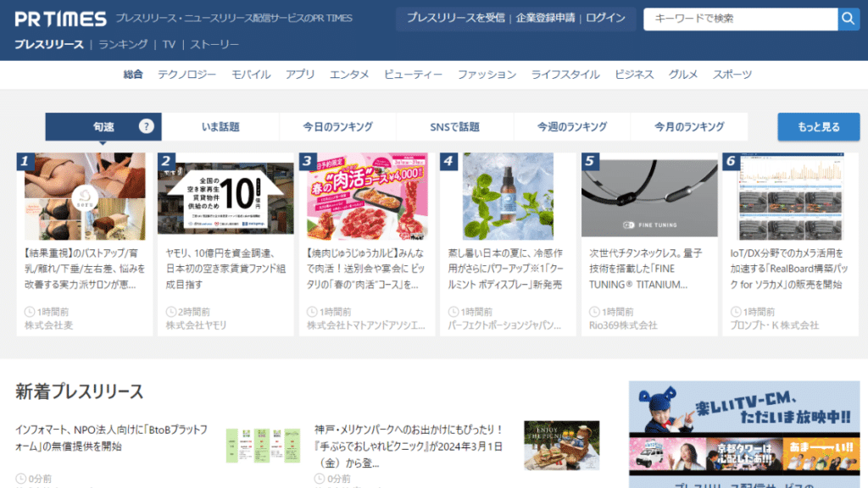Open the 企業登録申請 link
This screenshot has height=488, width=868.
pos(545,18)
